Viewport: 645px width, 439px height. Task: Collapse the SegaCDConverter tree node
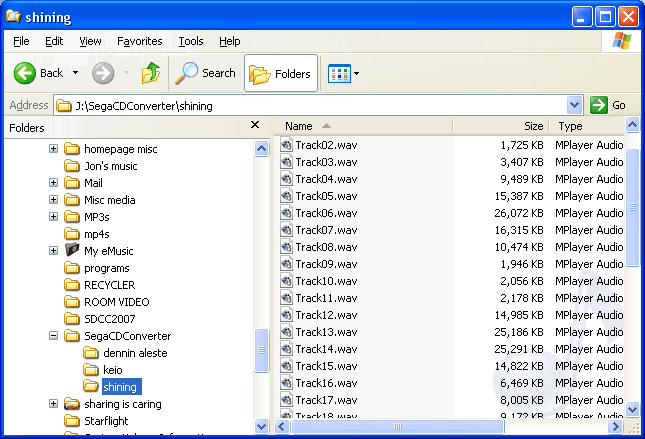click(53, 336)
